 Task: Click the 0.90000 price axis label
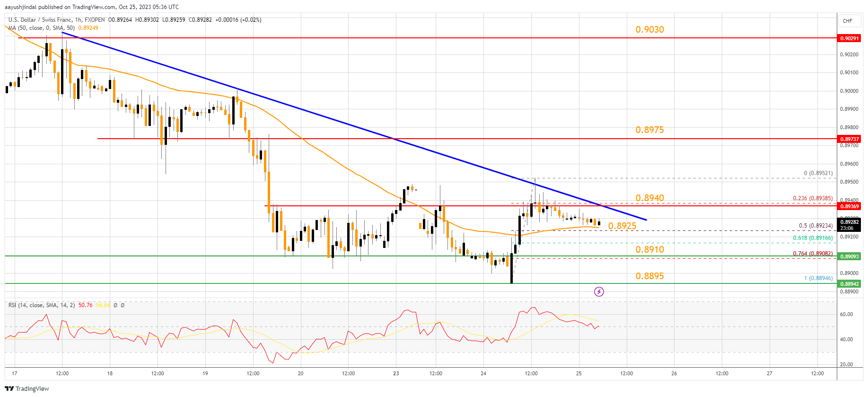[x=849, y=91]
